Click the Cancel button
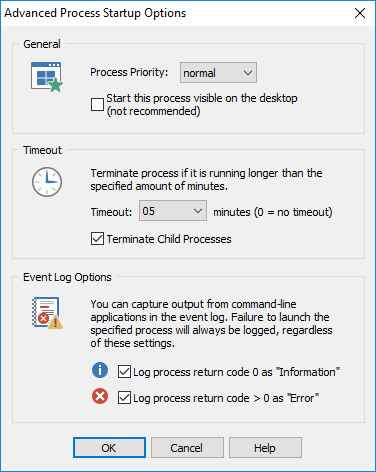The height and width of the screenshot is (472, 376). [187, 448]
